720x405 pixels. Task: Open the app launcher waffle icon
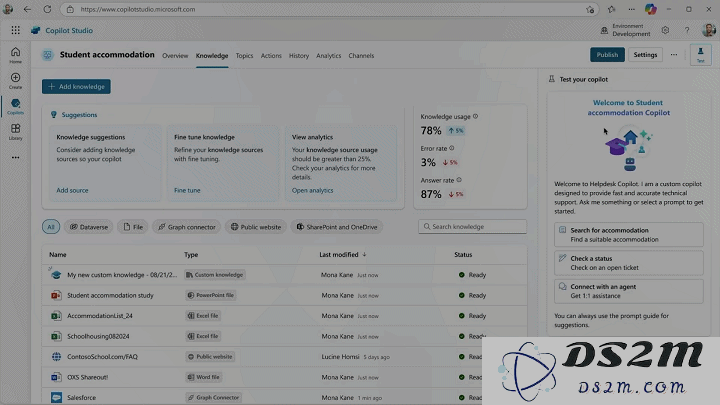(x=16, y=30)
